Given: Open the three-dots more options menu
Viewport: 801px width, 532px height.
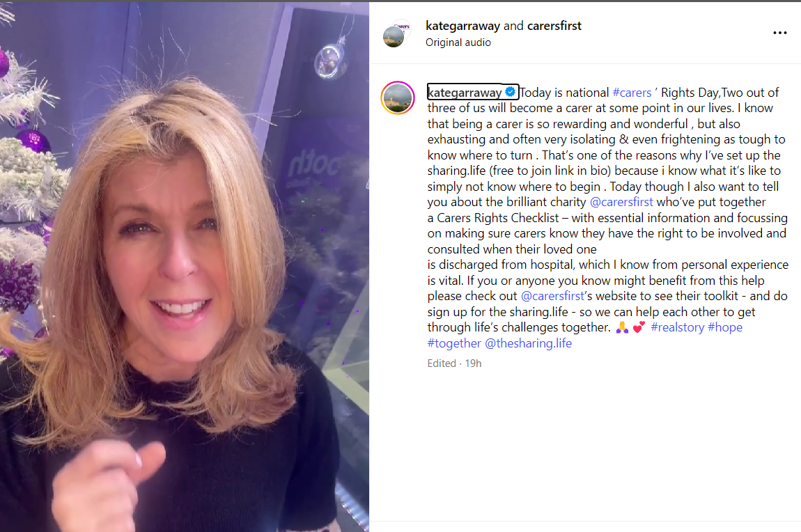Looking at the screenshot, I should tap(779, 33).
